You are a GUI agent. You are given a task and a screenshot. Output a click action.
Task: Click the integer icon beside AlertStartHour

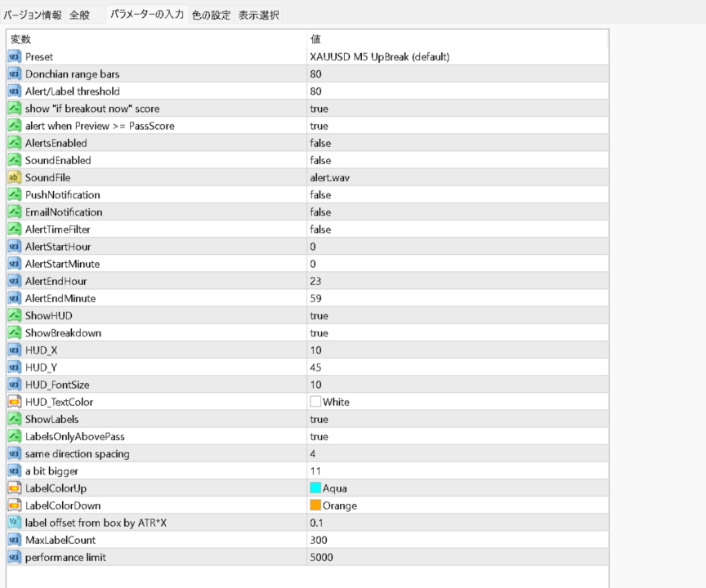[x=14, y=247]
